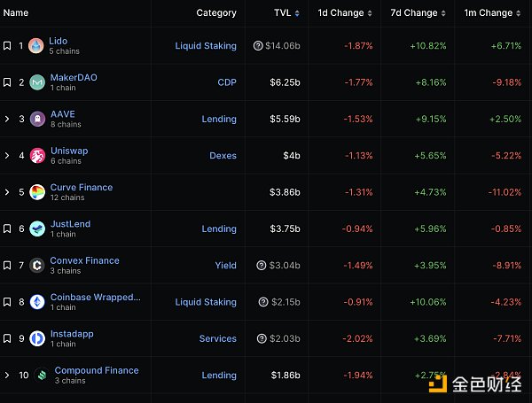Expand the Uniswap row for chain details

click(7, 156)
